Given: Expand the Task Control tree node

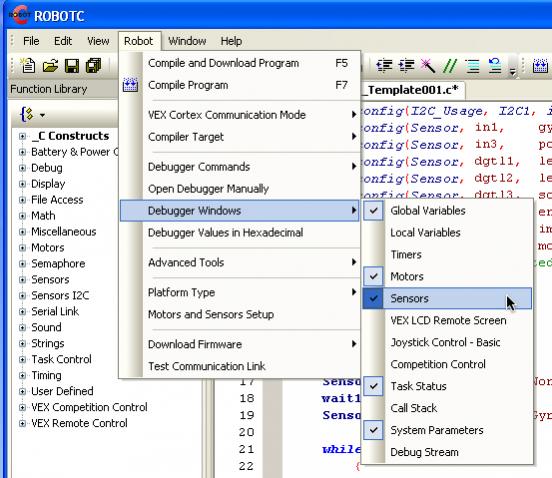Looking at the screenshot, I should (x=22, y=359).
